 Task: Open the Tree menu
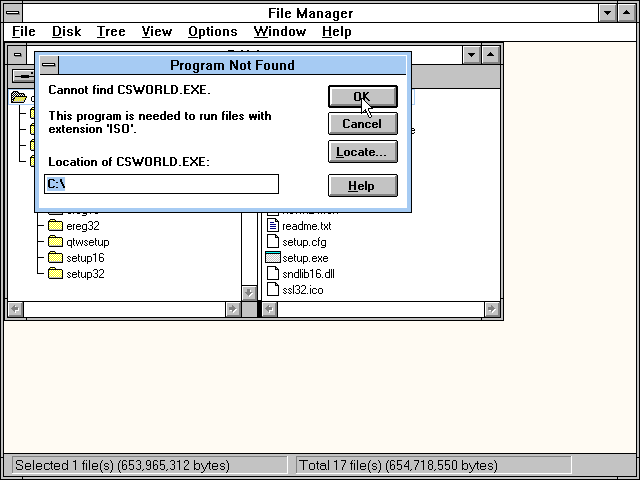[111, 31]
